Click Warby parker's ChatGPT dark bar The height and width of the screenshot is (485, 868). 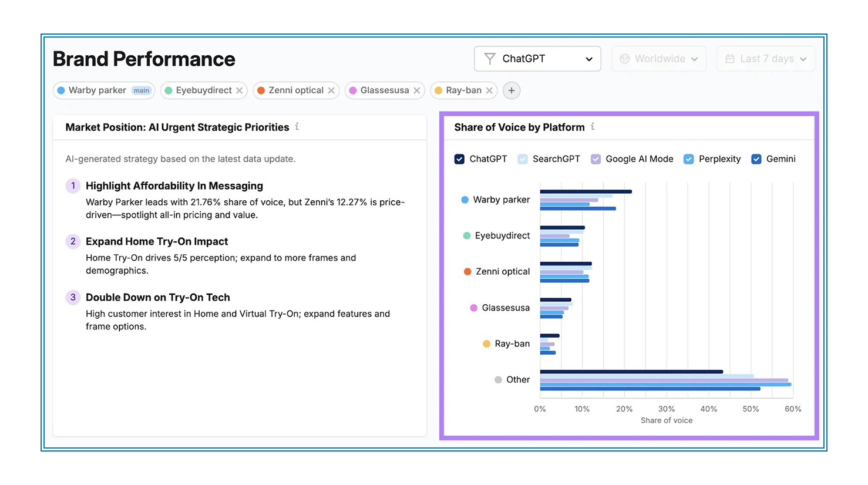click(x=586, y=191)
